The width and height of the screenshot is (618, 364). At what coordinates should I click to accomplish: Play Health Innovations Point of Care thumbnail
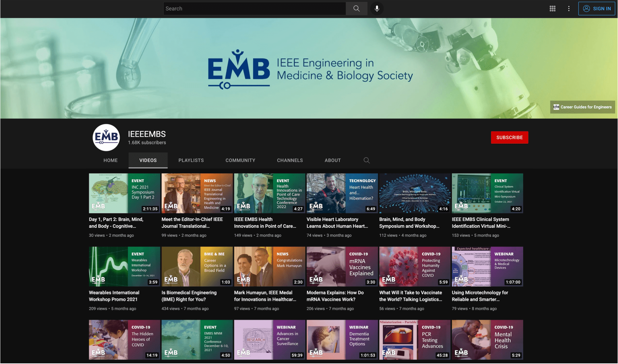[x=270, y=193]
